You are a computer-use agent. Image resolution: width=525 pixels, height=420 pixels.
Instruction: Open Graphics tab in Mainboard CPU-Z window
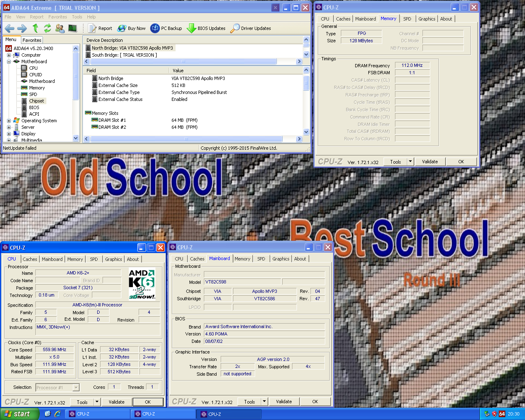[x=281, y=259]
